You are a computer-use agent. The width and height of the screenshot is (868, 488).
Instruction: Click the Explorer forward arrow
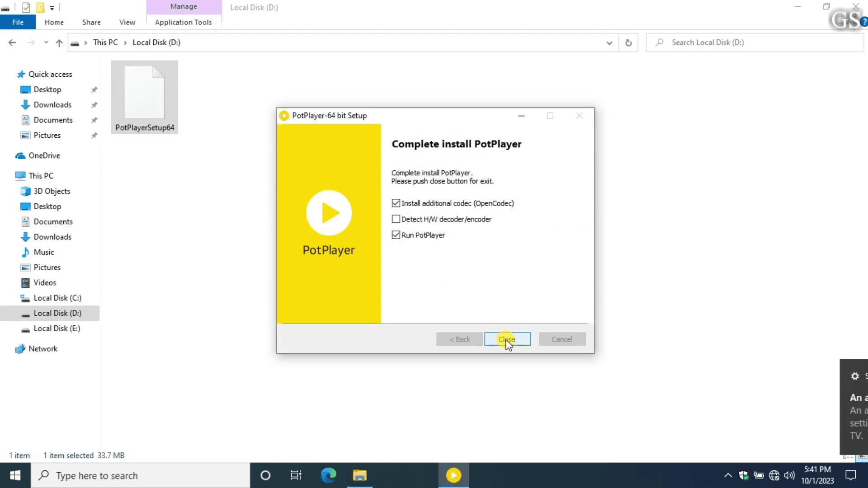(x=31, y=42)
